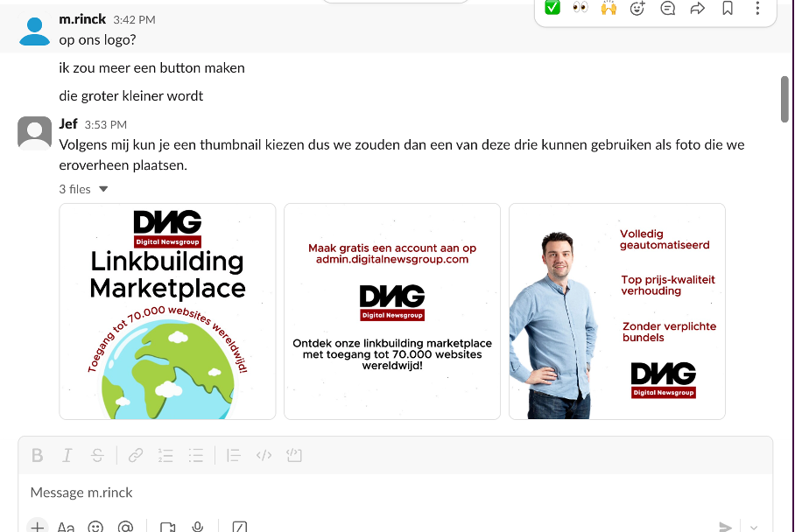Viewport: 795px width, 532px height.
Task: Insert a link using the link icon
Action: 136,455
